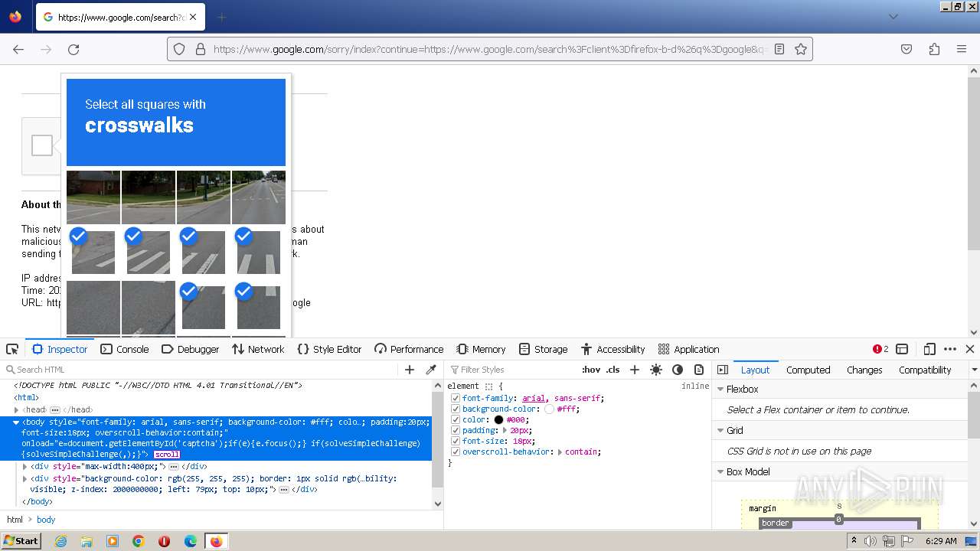The image size is (980, 551).
Task: Collapse the body element node
Action: (x=16, y=422)
